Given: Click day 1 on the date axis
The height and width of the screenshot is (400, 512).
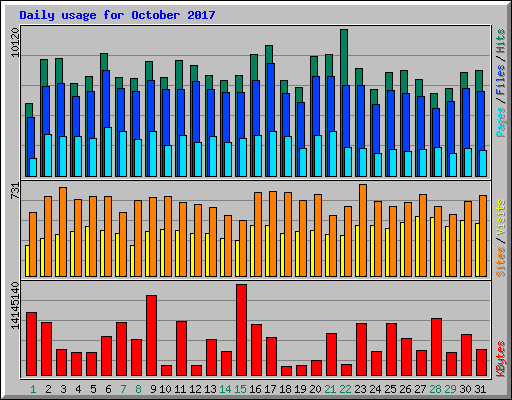Looking at the screenshot, I should coord(33,389).
